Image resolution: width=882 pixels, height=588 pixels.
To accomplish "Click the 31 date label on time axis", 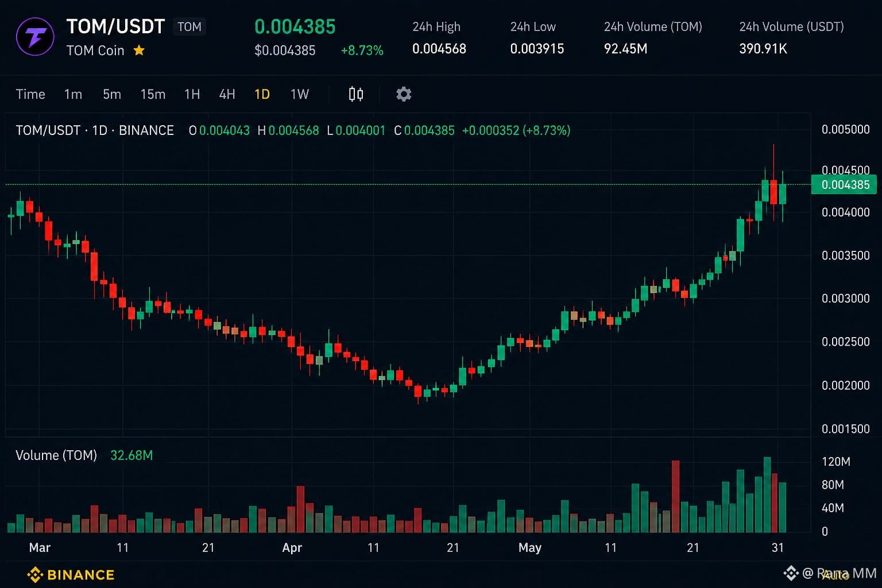I will tap(777, 548).
